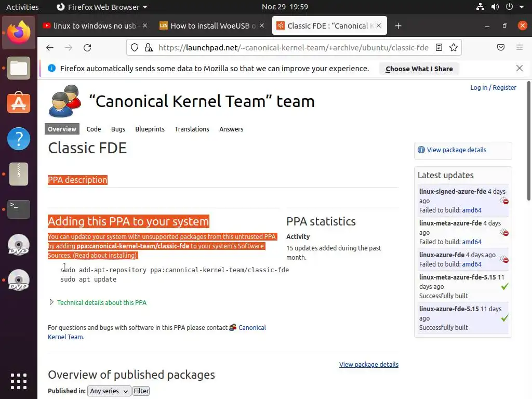Click amd64 link under linux-azure-fde 4 days ago
This screenshot has height=399, width=532.
pyautogui.click(x=472, y=264)
